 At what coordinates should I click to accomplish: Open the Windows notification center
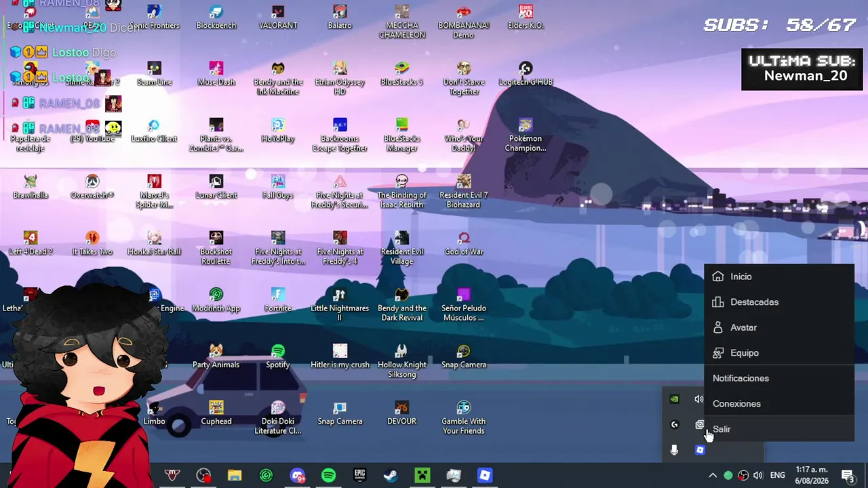pos(847,476)
